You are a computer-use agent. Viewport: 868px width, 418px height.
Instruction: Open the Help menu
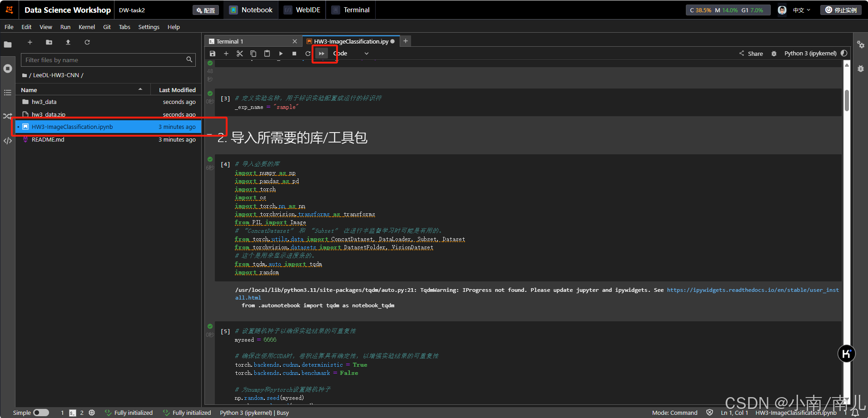point(174,27)
